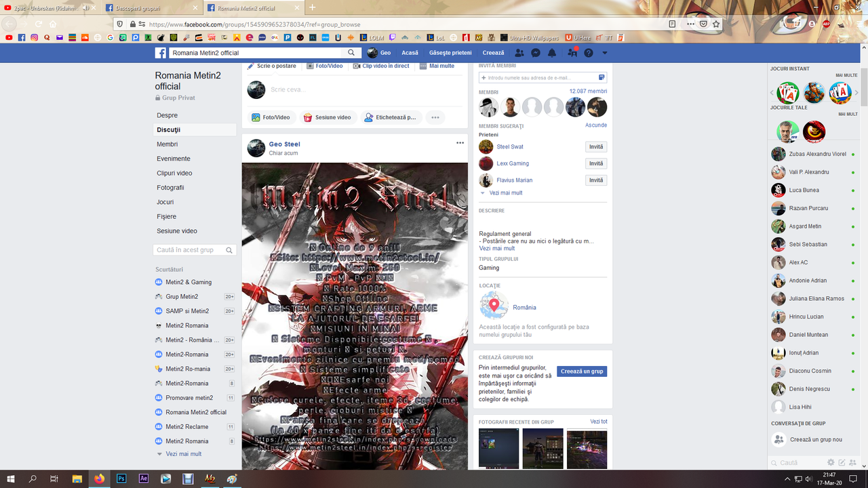
Task: Click the 12.087 membri link
Action: click(588, 91)
